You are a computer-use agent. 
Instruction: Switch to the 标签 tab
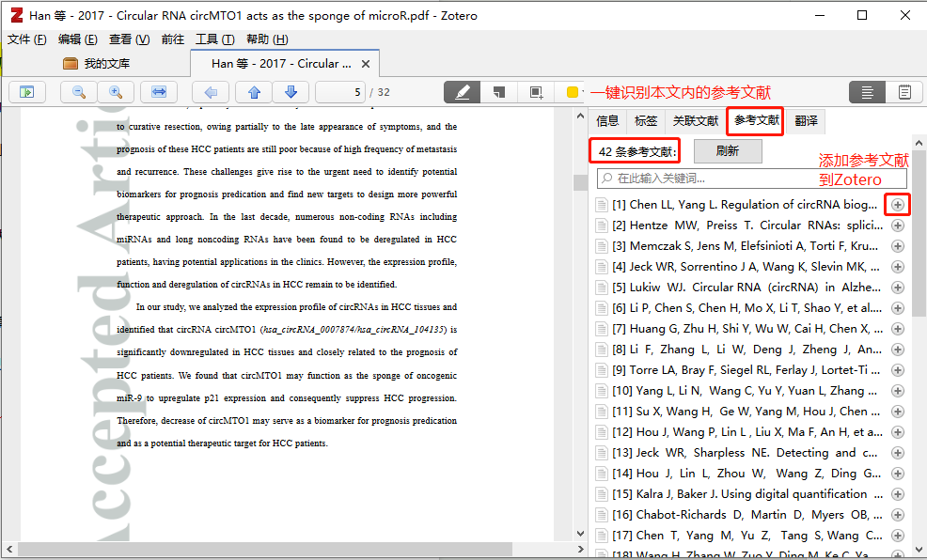646,121
